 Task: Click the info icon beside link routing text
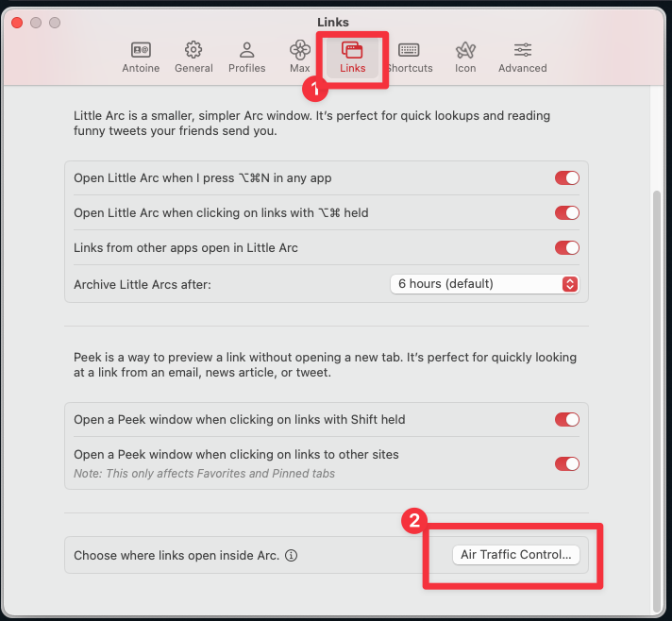(292, 556)
